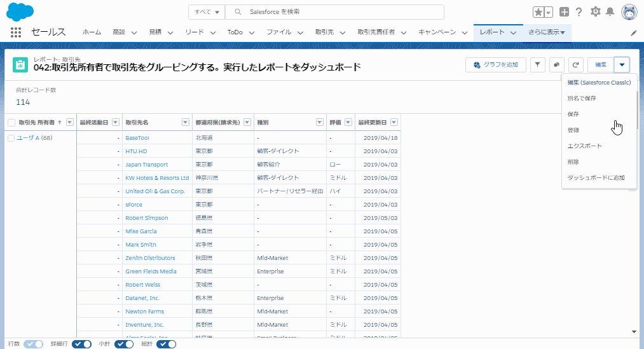Screen dimensions: 644x349
Task: Open the Notifications bell icon
Action: (610, 11)
